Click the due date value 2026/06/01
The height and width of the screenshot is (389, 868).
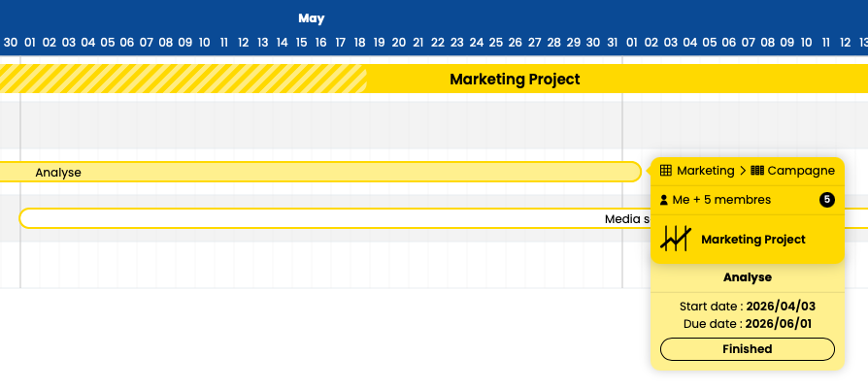point(779,324)
